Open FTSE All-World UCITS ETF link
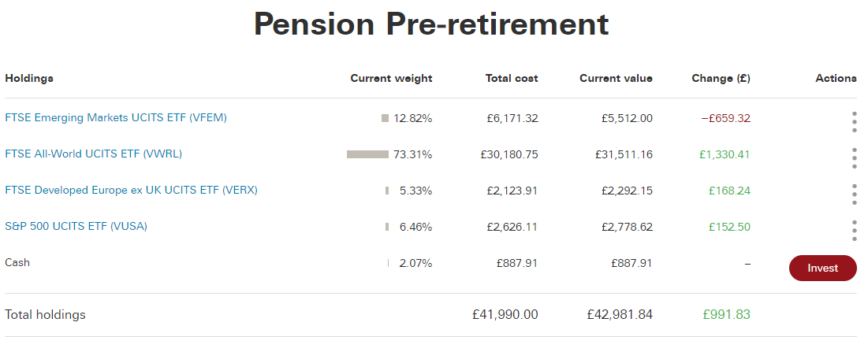The height and width of the screenshot is (337, 868). tap(94, 154)
